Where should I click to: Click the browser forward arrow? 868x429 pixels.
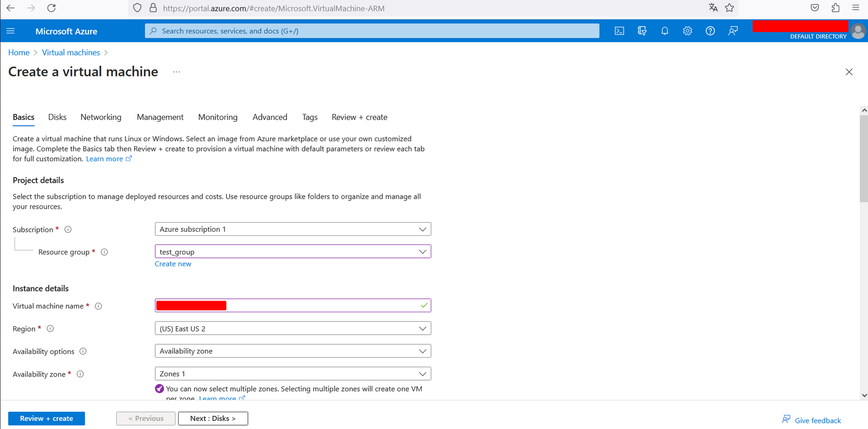(31, 8)
